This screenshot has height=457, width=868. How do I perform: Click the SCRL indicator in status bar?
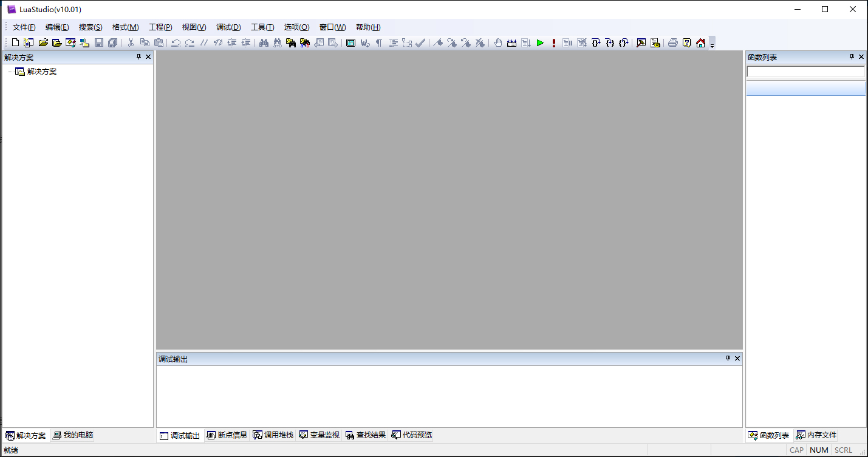pos(843,450)
